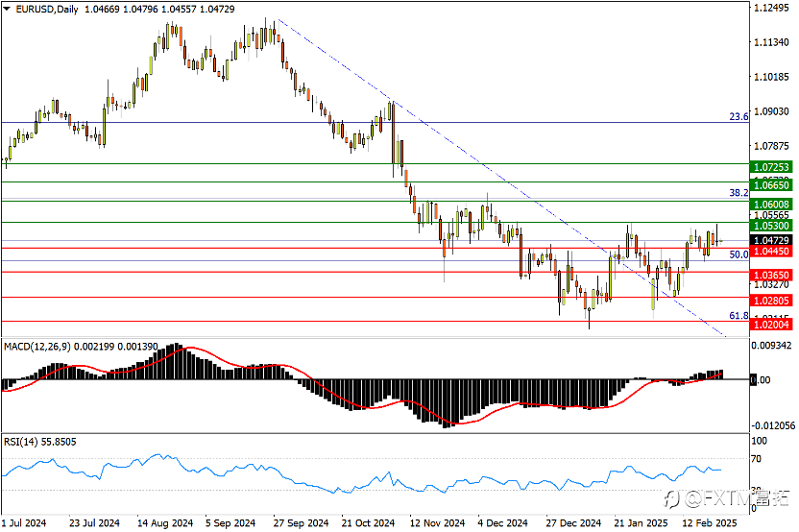Click the 5 Sep 2024 date label
The image size is (799, 532).
click(230, 523)
